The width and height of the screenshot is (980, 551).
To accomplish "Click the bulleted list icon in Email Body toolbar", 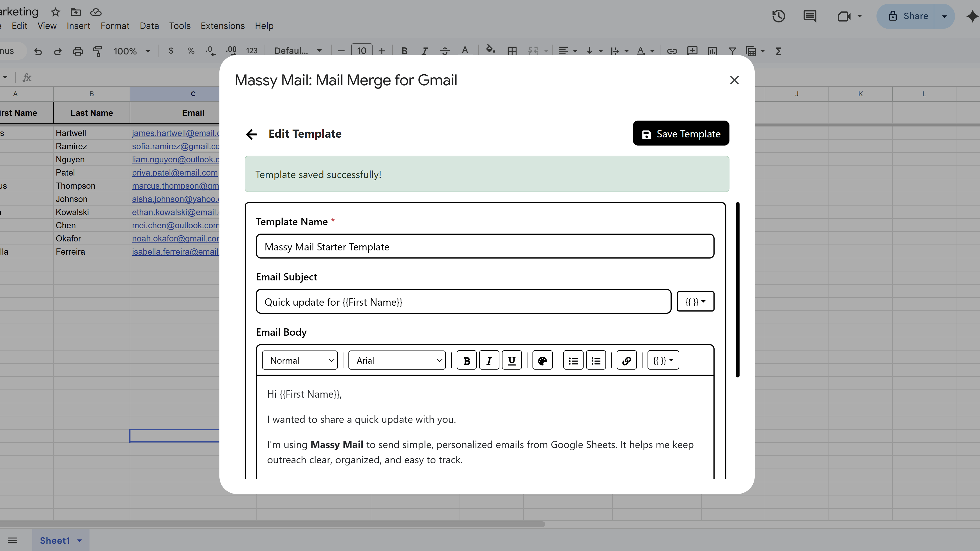I will (x=573, y=360).
